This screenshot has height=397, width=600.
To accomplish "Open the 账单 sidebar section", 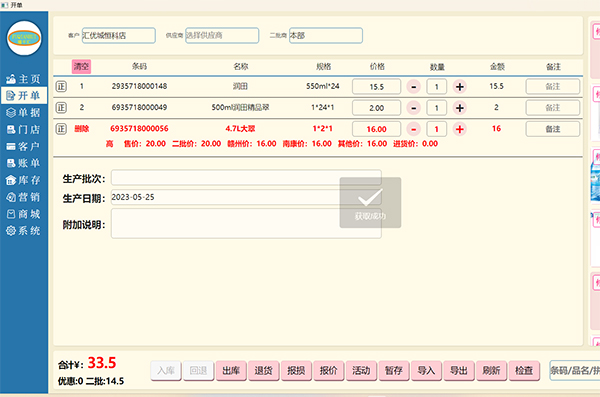I will (24, 163).
